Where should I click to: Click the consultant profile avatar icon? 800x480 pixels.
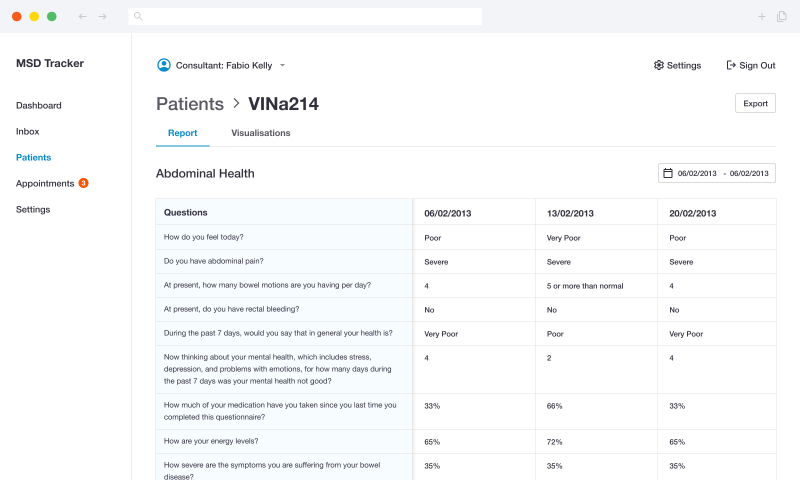[x=164, y=65]
